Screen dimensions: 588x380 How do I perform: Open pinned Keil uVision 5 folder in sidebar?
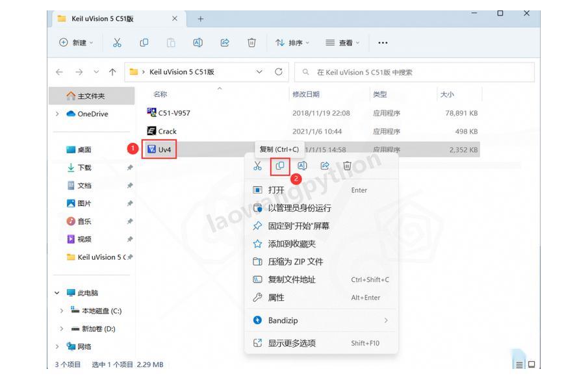[96, 257]
